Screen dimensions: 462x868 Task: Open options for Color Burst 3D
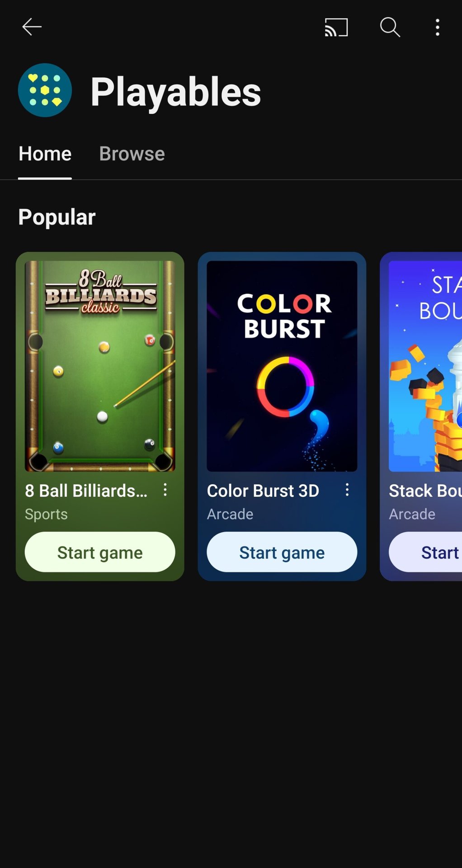(347, 490)
